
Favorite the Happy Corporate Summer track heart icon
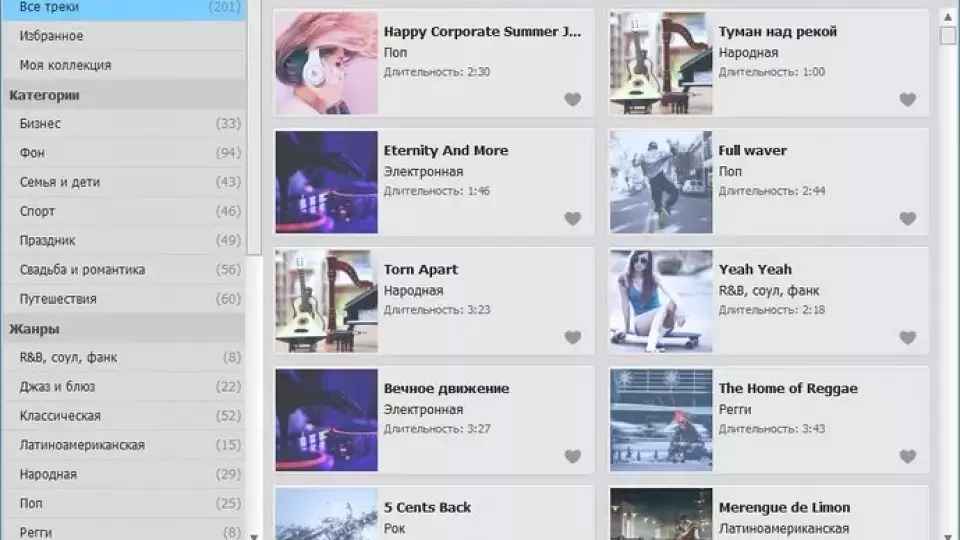point(572,99)
